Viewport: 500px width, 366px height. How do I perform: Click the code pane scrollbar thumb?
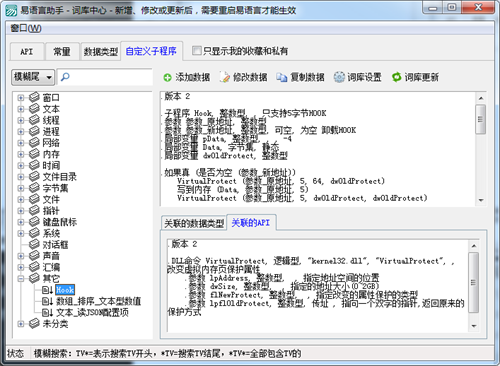[481, 119]
